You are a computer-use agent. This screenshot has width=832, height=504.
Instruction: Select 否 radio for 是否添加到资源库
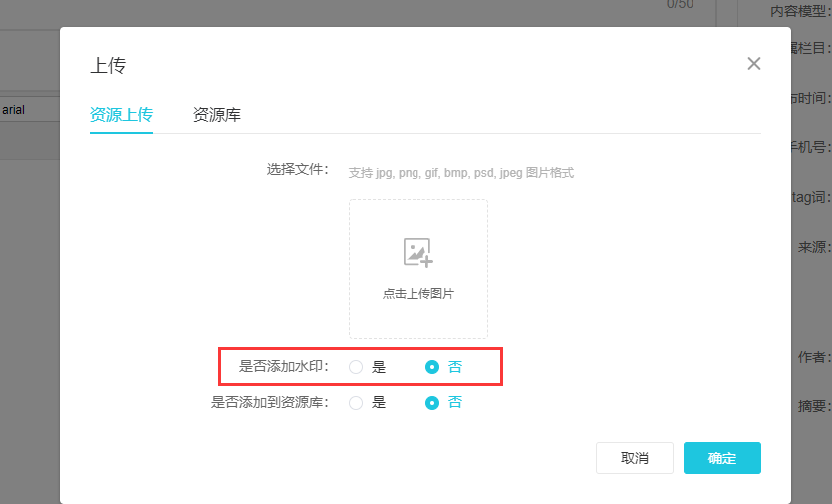(432, 403)
